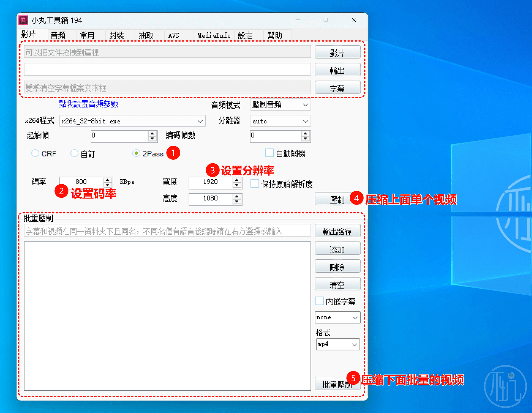Decrease width value with down arrow

237,185
